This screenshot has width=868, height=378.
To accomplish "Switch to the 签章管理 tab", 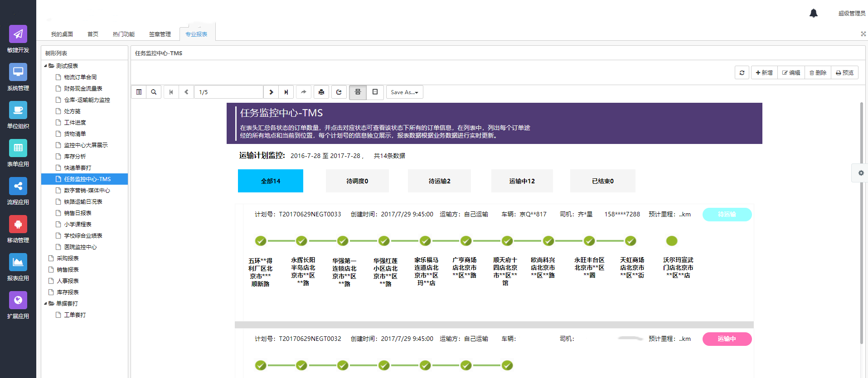I will [x=160, y=34].
